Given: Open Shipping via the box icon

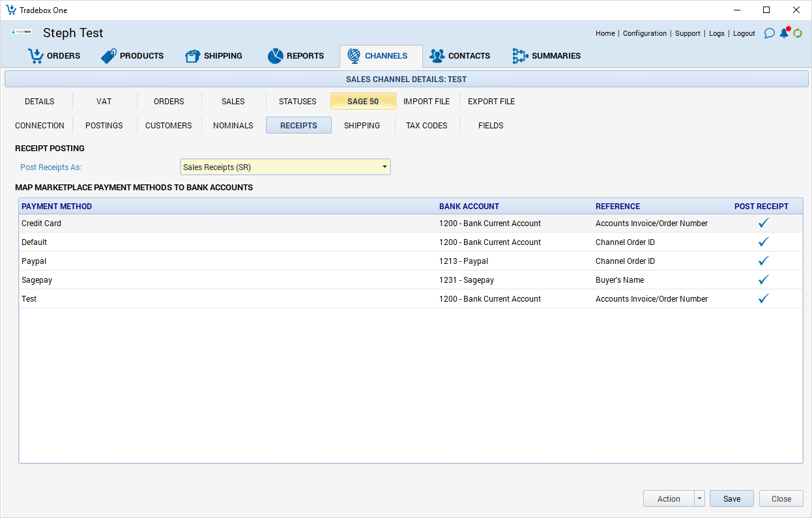Looking at the screenshot, I should 192,56.
